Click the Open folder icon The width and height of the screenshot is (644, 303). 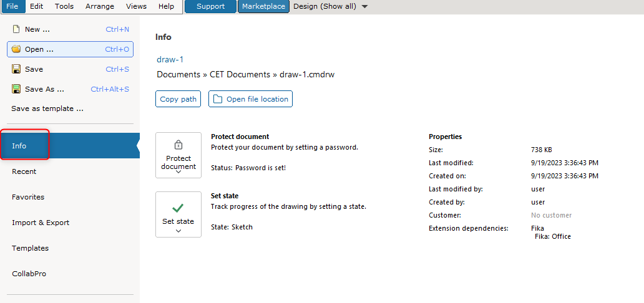(x=16, y=49)
